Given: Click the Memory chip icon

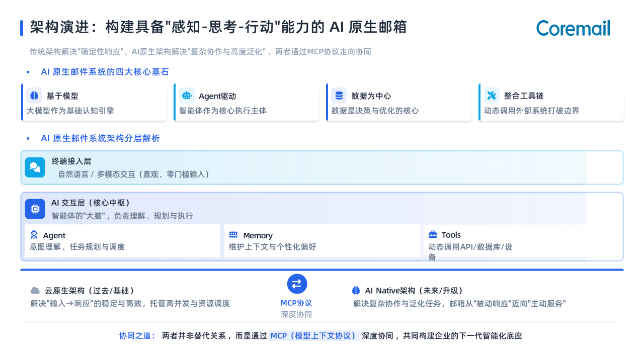Looking at the screenshot, I should pos(233,235).
